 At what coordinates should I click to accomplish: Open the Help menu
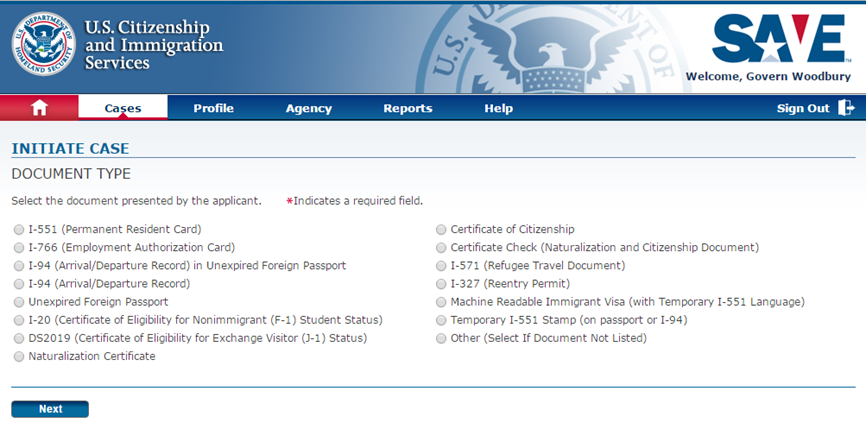pos(498,108)
